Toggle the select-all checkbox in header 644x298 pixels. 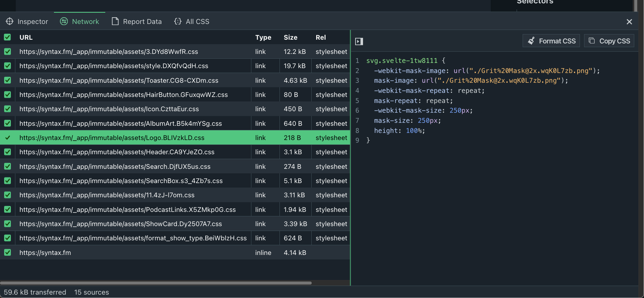click(x=7, y=37)
